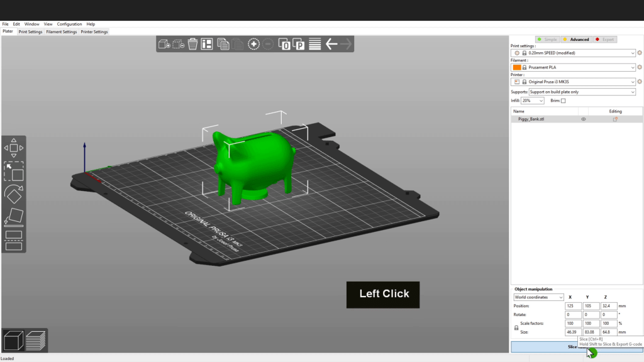Toggle visibility of Piggy_Bank.stl
The width and height of the screenshot is (644, 362).
(583, 119)
